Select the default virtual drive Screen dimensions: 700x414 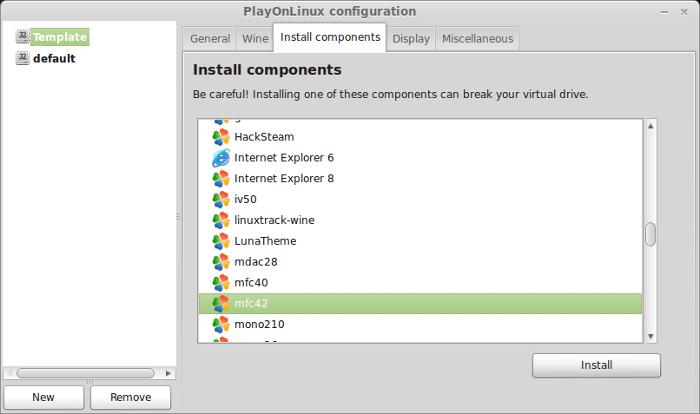coord(54,59)
